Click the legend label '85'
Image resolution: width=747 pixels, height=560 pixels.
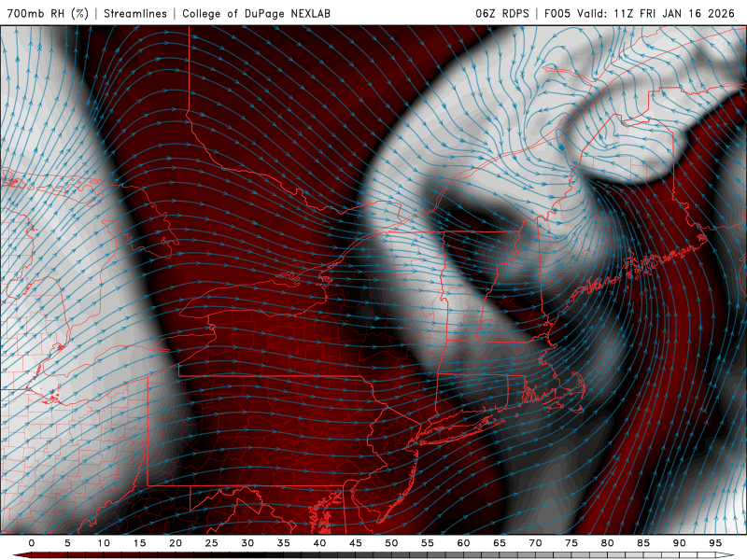click(x=643, y=543)
